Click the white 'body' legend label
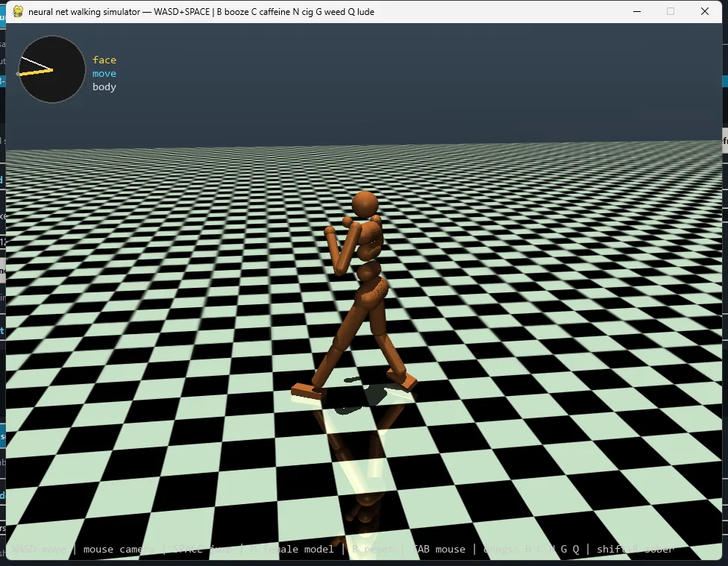This screenshot has width=728, height=566. pos(104,87)
